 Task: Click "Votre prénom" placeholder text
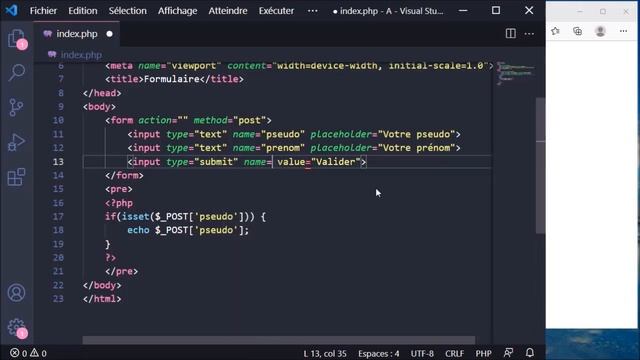416,148
